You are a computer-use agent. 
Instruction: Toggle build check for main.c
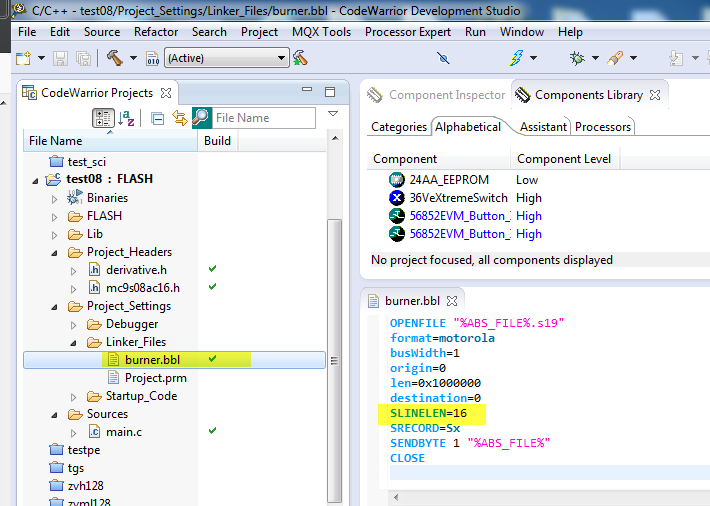click(212, 430)
